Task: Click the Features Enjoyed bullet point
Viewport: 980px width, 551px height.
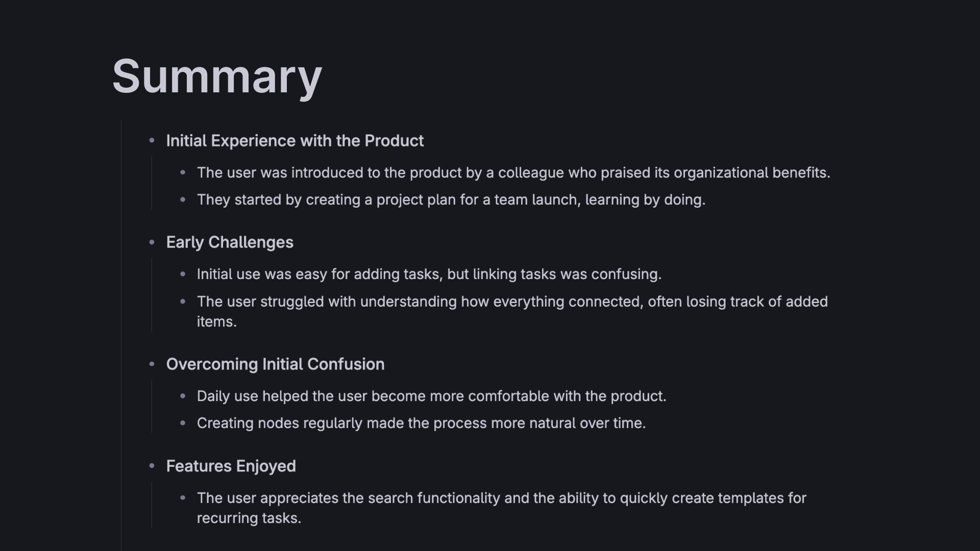Action: coord(152,466)
